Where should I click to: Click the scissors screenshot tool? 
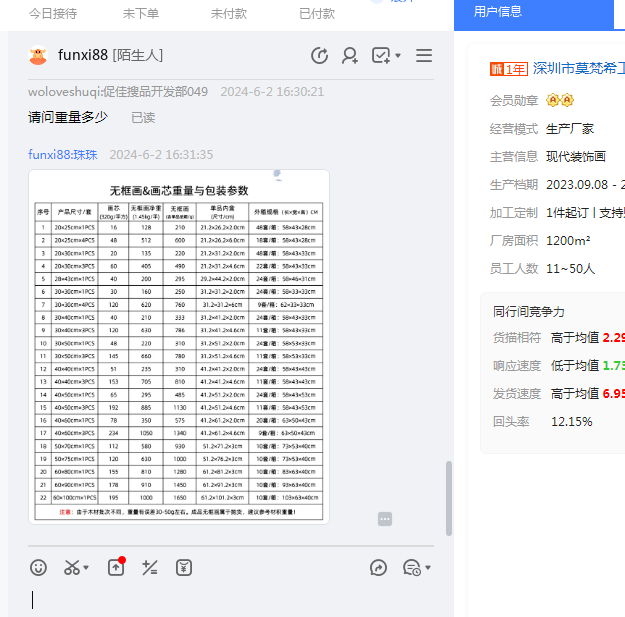(72, 568)
